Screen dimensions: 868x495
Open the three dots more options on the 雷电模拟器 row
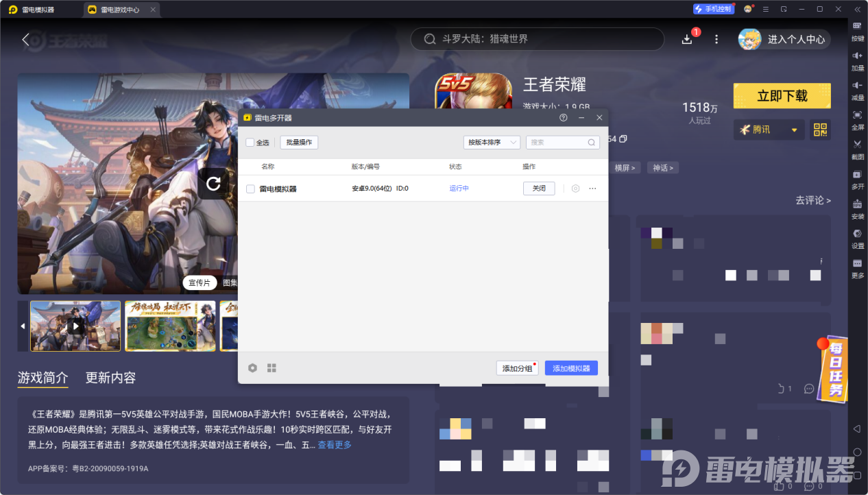(x=592, y=188)
